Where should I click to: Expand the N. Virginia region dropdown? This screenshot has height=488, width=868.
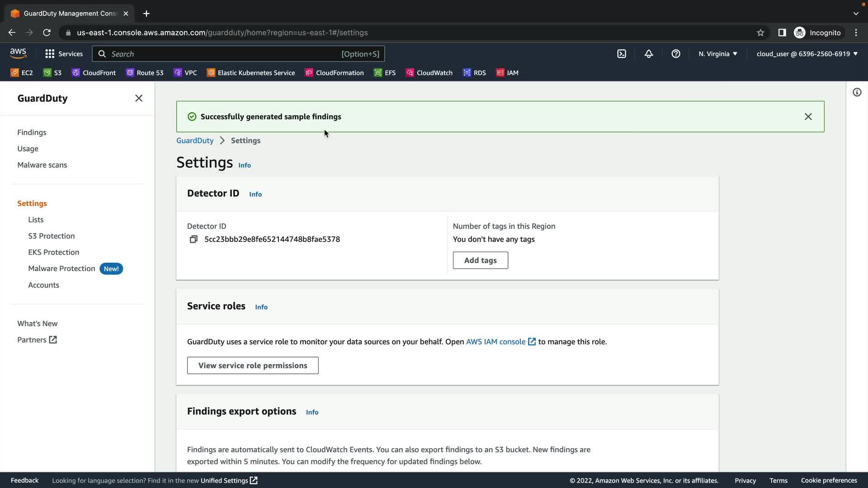(717, 54)
